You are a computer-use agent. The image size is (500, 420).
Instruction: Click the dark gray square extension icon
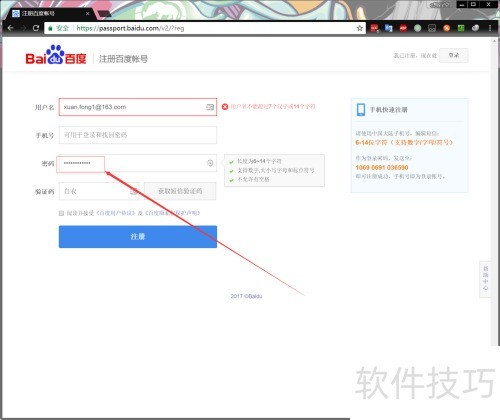[432, 28]
